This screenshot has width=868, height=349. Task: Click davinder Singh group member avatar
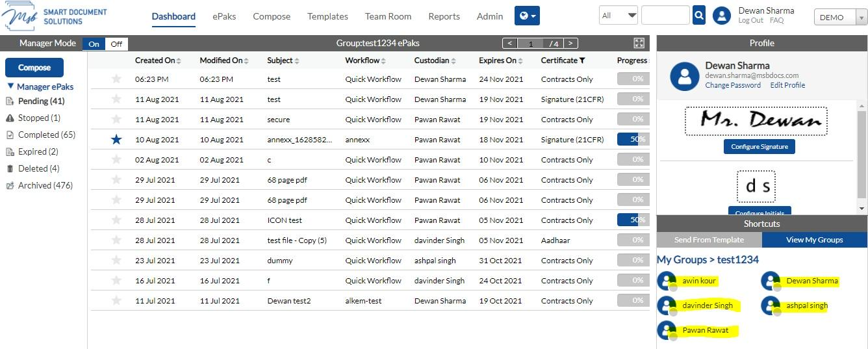(x=667, y=306)
